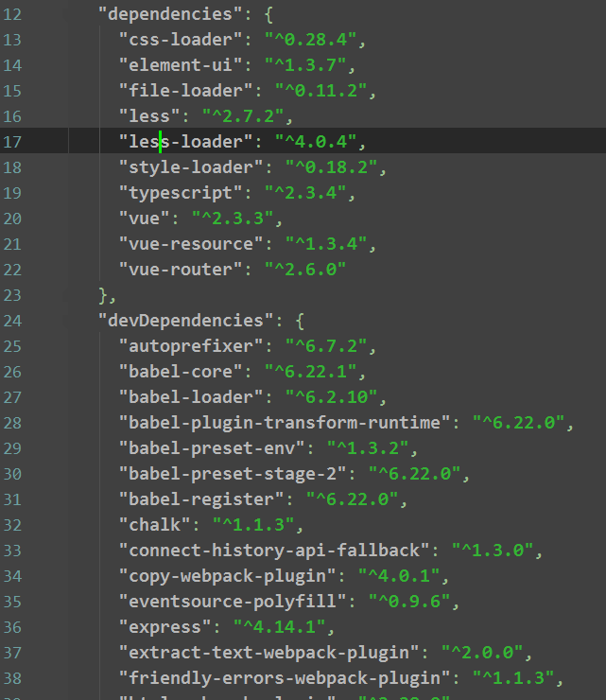The height and width of the screenshot is (700, 606).
Task: Click the "extract-text-webpack-plugin" key
Action: pos(268,653)
